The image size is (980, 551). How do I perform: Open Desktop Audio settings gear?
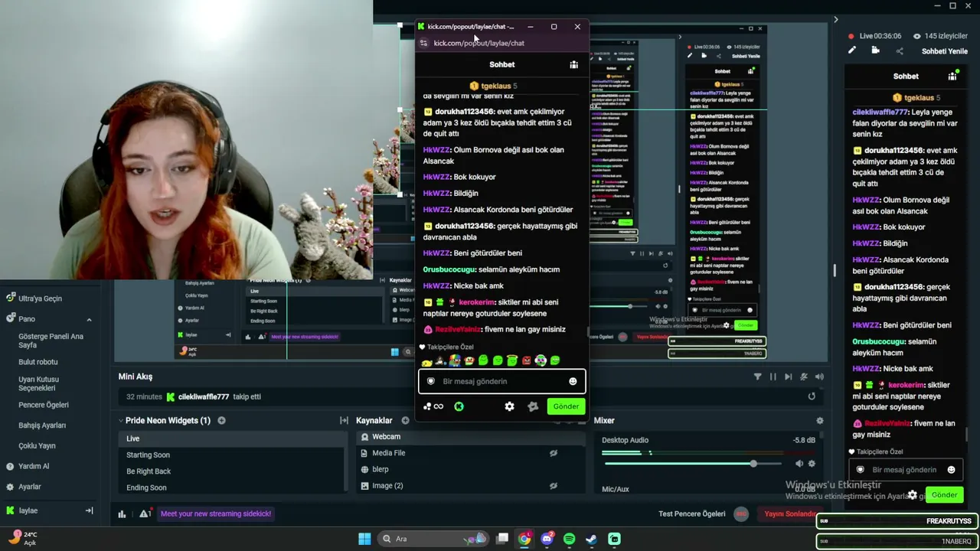click(x=812, y=464)
